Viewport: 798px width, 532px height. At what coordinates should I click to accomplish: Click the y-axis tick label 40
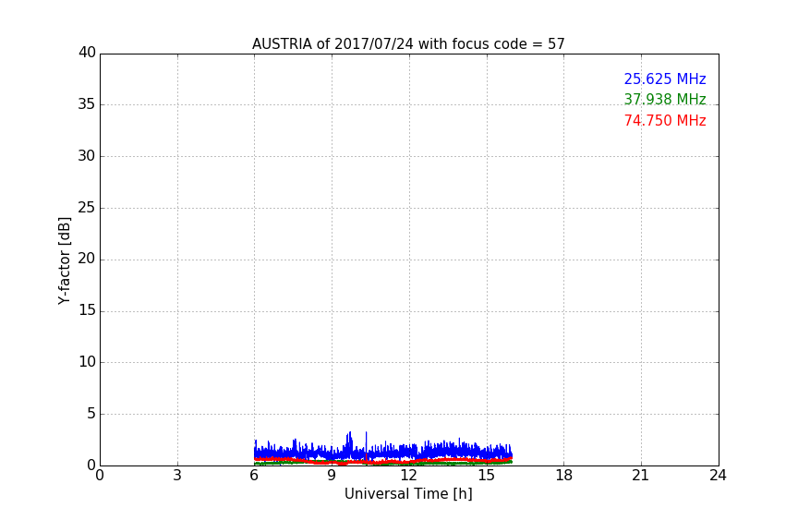coord(87,53)
